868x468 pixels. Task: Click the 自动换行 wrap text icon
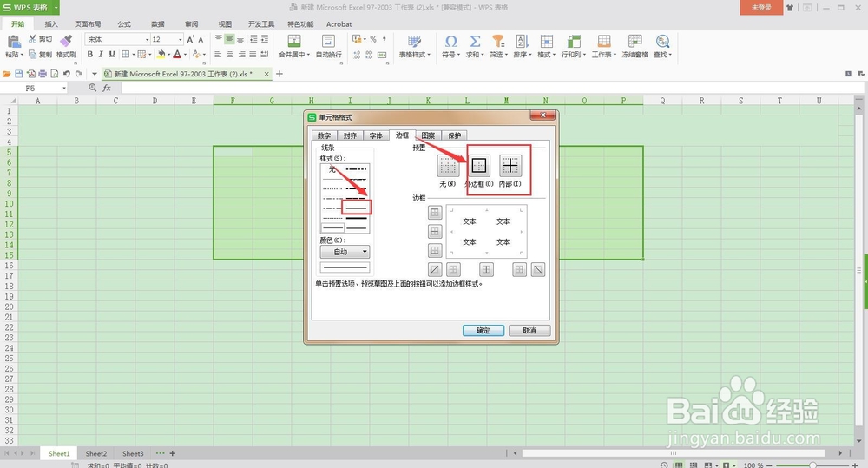[328, 41]
